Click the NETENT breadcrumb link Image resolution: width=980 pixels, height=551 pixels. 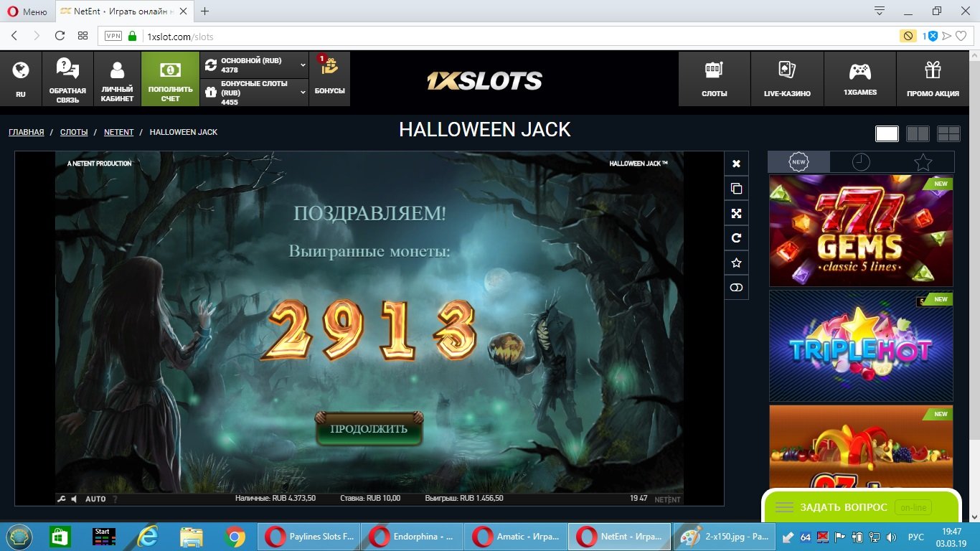[x=118, y=132]
